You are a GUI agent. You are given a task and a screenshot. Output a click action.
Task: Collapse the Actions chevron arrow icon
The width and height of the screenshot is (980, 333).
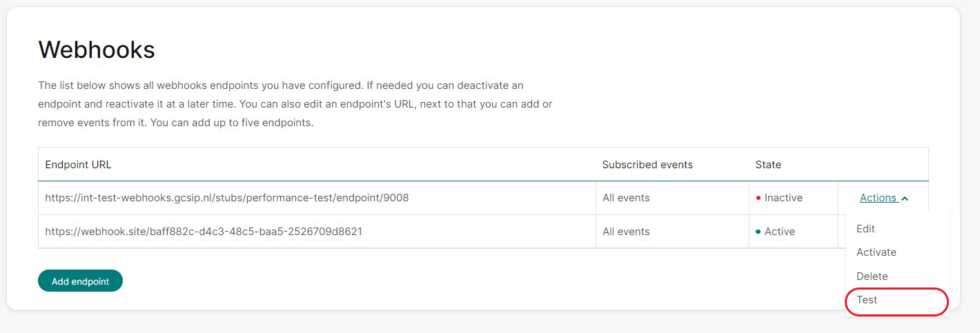pos(905,199)
